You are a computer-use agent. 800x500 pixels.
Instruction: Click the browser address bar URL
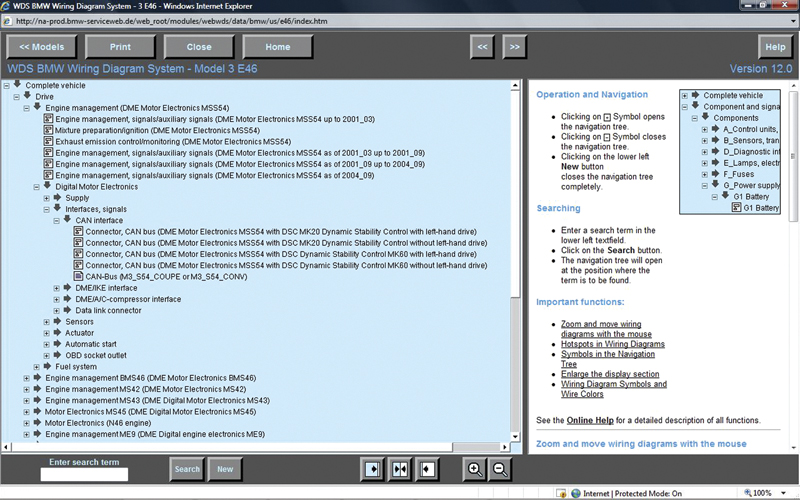point(171,21)
